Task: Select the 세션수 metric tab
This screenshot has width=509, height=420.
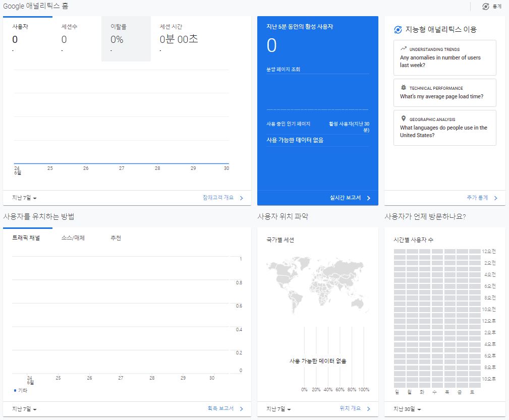Action: click(x=77, y=39)
